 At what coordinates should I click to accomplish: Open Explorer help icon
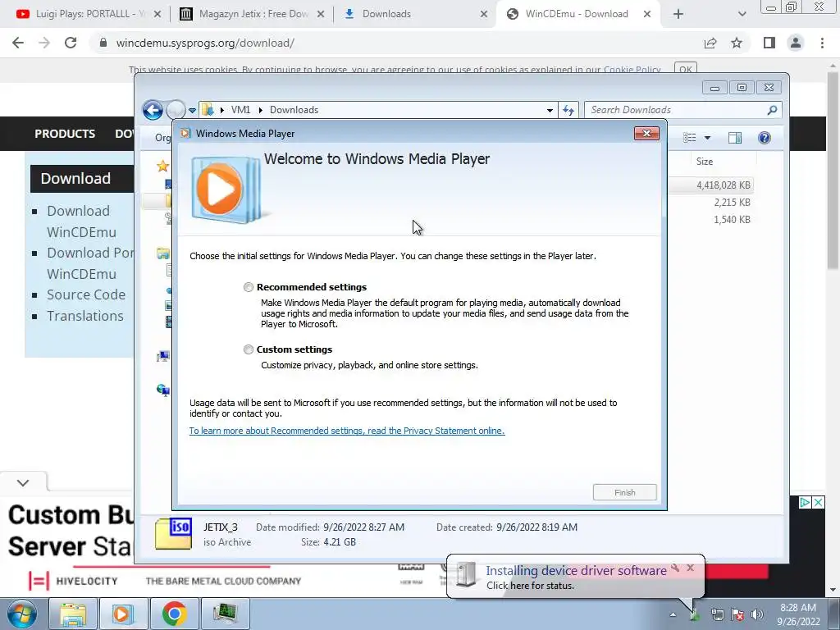pos(765,138)
